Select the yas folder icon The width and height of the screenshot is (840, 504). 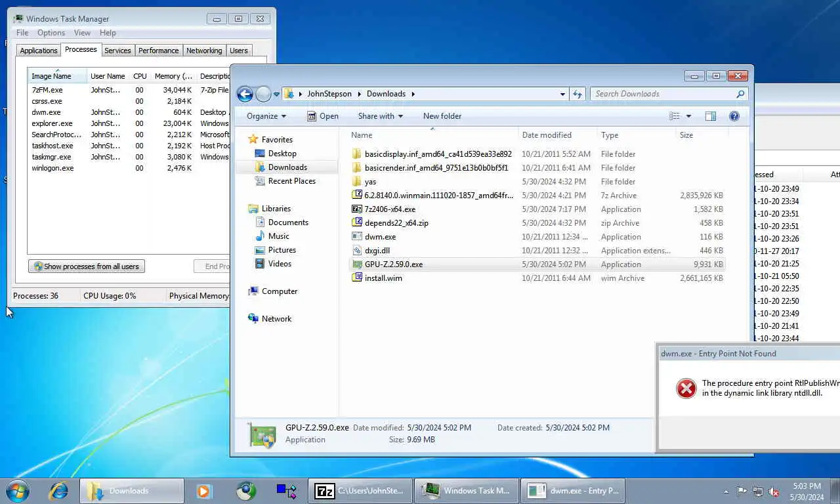pos(357,182)
